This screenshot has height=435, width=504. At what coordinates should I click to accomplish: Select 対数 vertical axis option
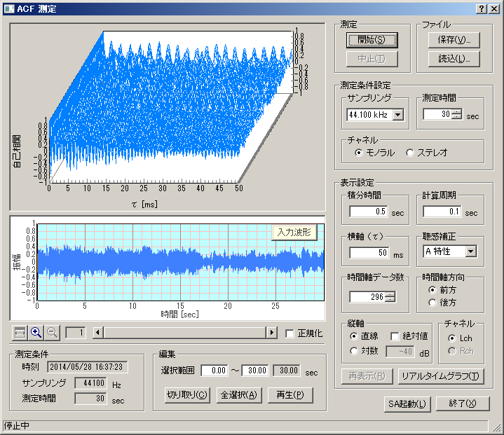point(353,351)
